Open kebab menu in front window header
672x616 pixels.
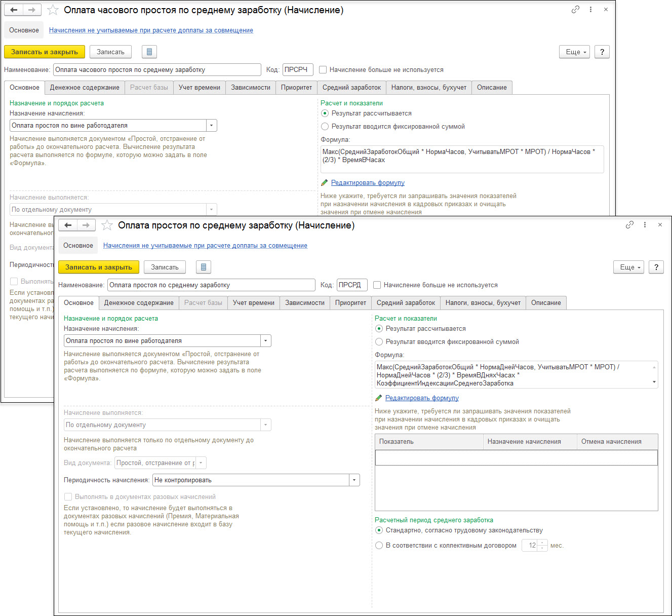point(645,225)
